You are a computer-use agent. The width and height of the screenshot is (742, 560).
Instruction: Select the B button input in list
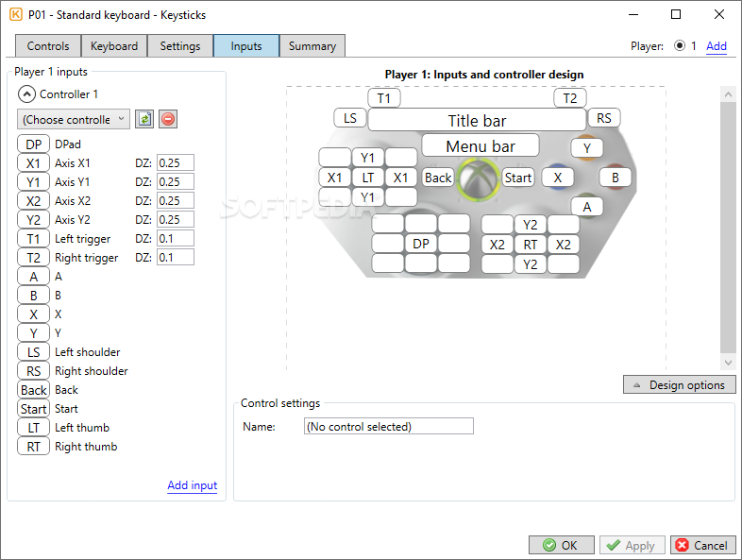[34, 296]
